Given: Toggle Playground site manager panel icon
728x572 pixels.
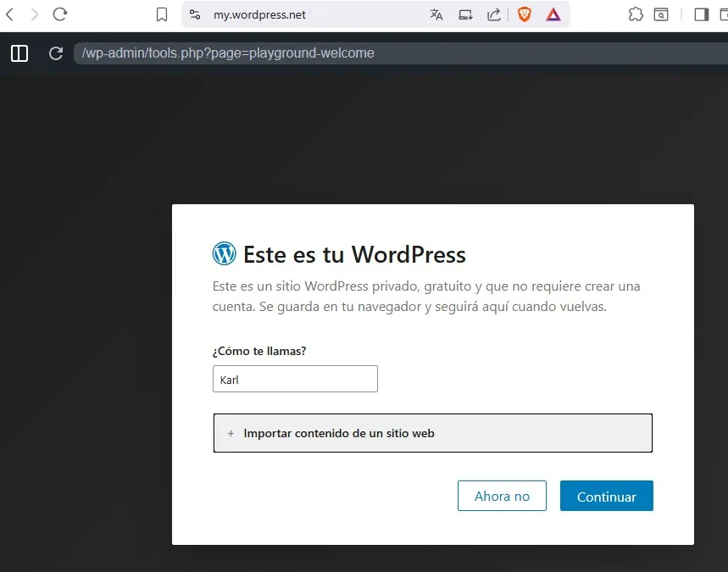Looking at the screenshot, I should pos(19,53).
